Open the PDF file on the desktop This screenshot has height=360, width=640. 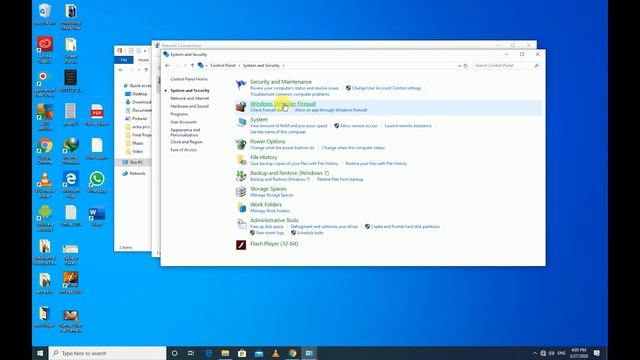click(x=97, y=115)
